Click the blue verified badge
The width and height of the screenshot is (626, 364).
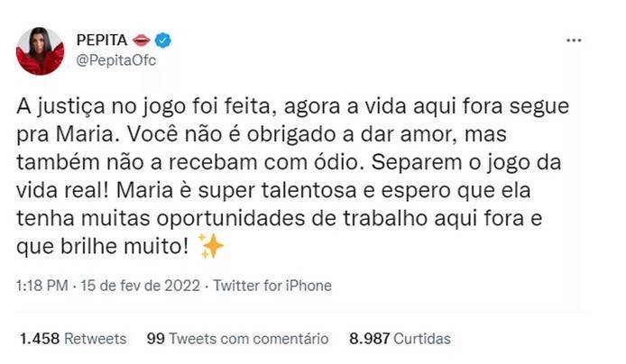point(163,41)
